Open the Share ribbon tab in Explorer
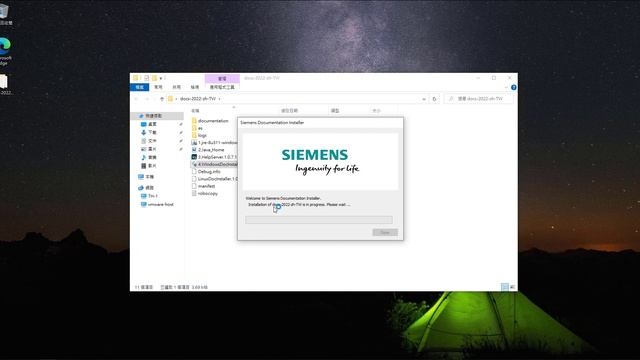 click(x=176, y=87)
